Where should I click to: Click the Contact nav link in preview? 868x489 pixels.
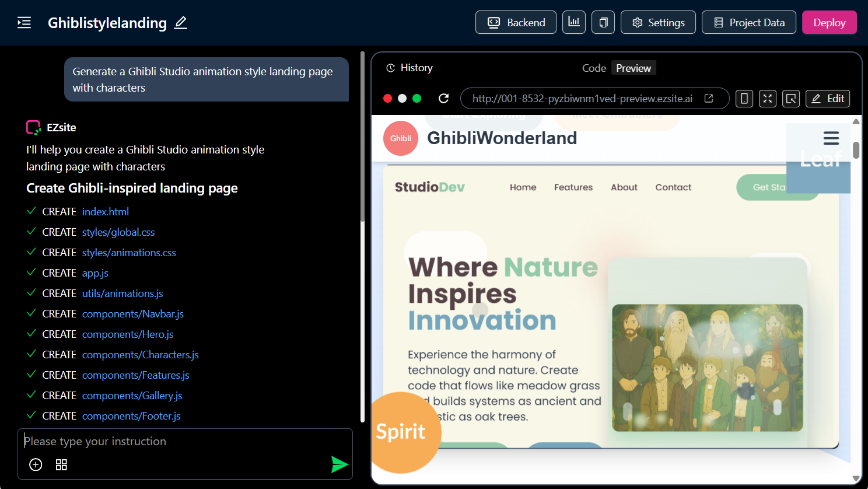[x=673, y=187]
